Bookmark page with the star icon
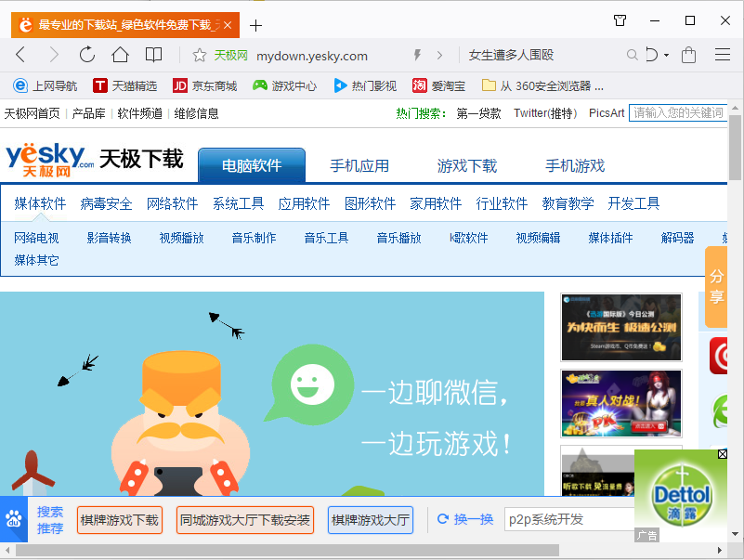744x560 pixels. tap(200, 56)
